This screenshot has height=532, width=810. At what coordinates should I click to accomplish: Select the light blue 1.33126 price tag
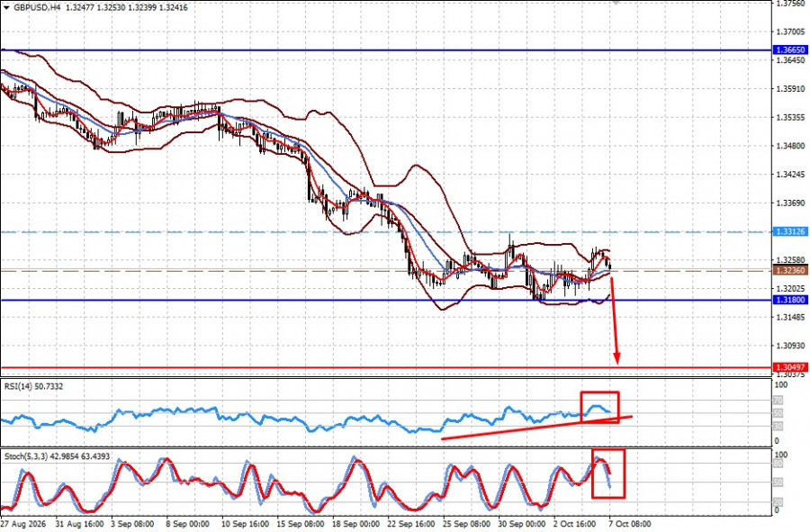coord(790,232)
